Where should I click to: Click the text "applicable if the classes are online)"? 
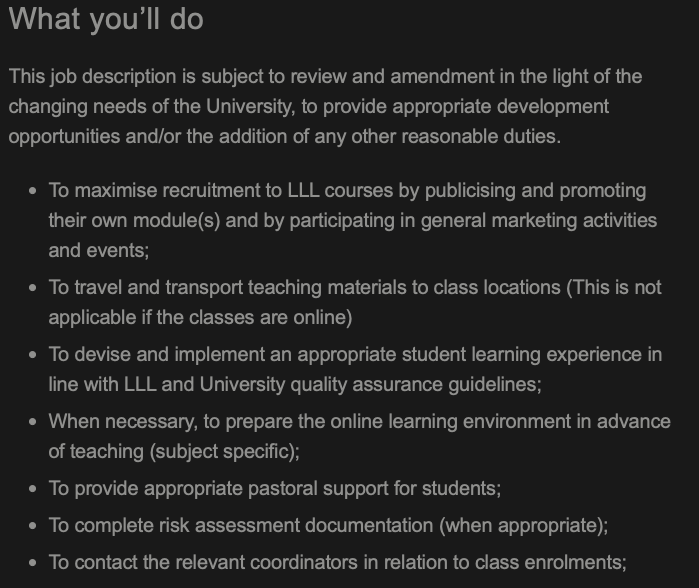pos(200,317)
